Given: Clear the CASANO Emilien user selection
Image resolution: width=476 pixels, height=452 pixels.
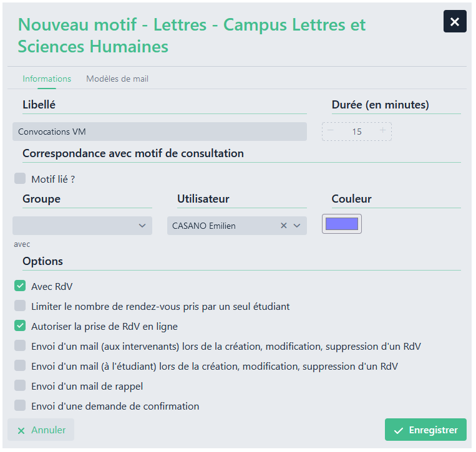Looking at the screenshot, I should [x=284, y=226].
